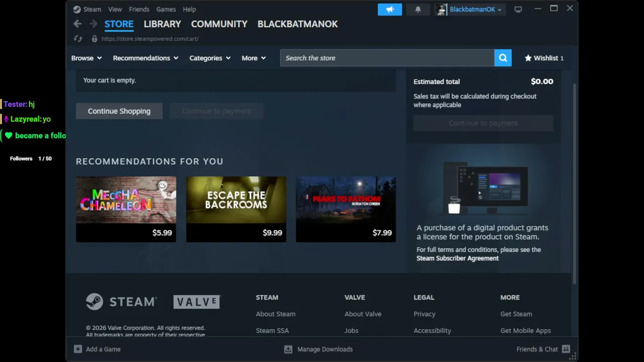Click the Manage Downloads label
644x362 pixels.
[325, 349]
